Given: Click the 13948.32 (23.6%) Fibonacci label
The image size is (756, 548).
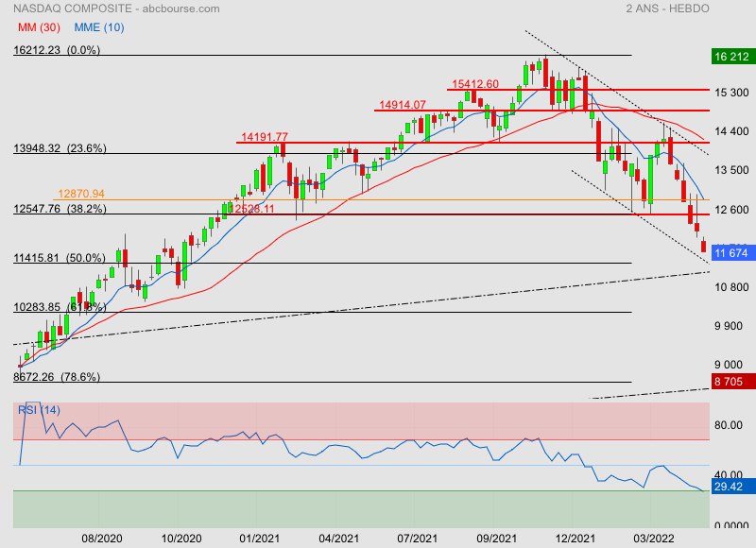Looking at the screenshot, I should pyautogui.click(x=60, y=148).
